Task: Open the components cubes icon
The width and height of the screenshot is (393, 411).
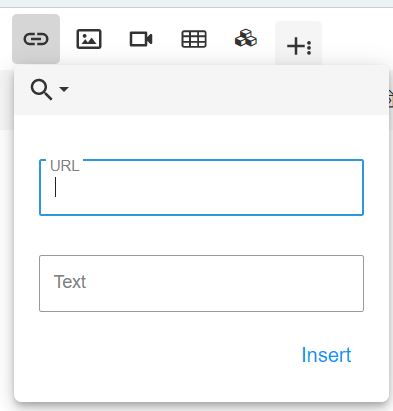Action: point(246,38)
